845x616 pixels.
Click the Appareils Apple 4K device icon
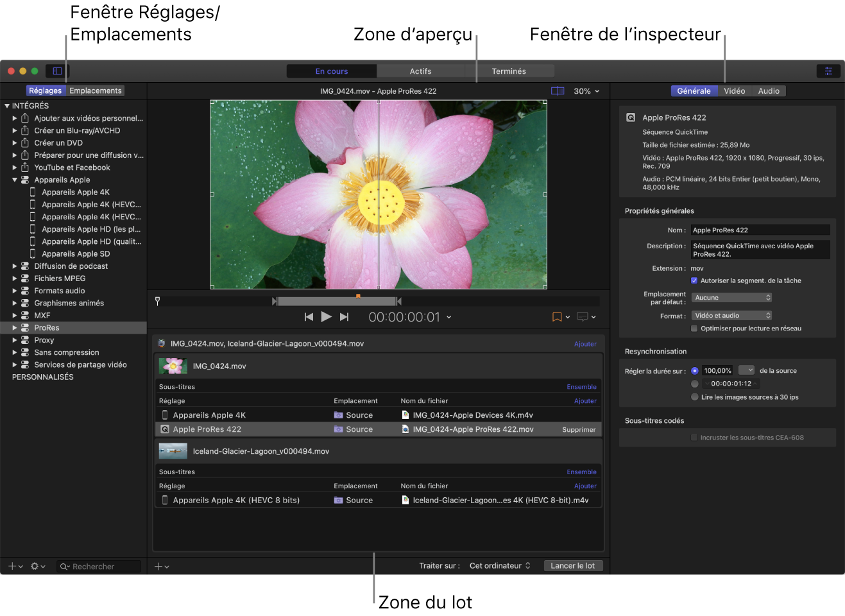33,192
